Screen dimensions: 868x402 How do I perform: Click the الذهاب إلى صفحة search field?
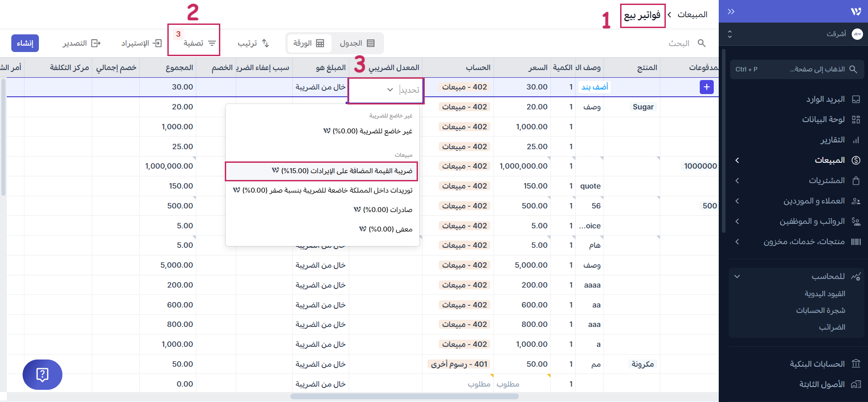[797, 70]
